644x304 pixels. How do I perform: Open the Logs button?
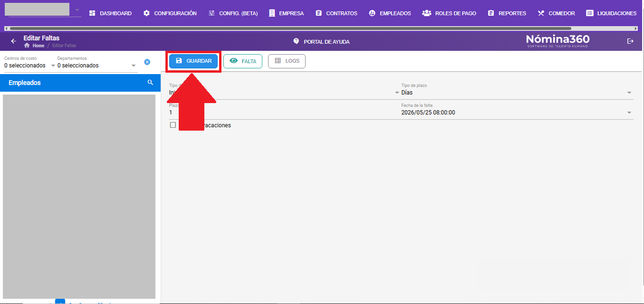287,61
